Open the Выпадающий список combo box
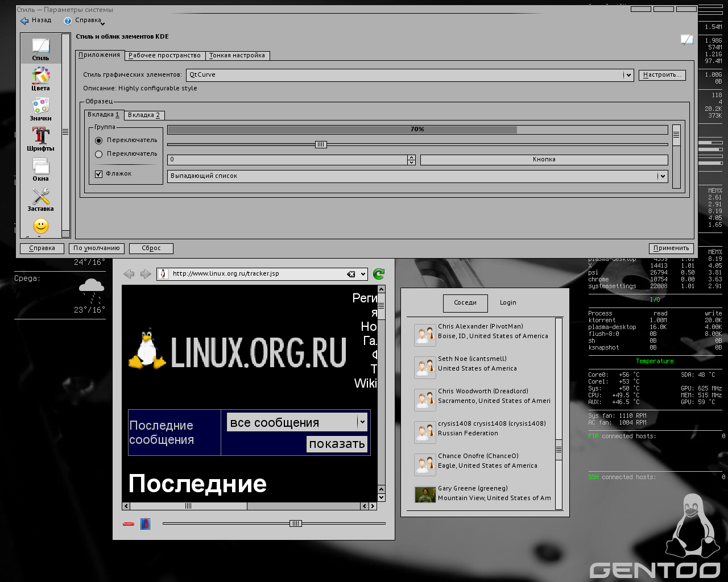This screenshot has height=582, width=728. coord(417,176)
